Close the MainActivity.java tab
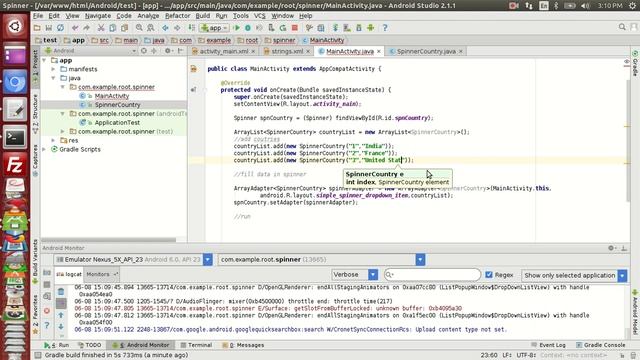 [379, 51]
